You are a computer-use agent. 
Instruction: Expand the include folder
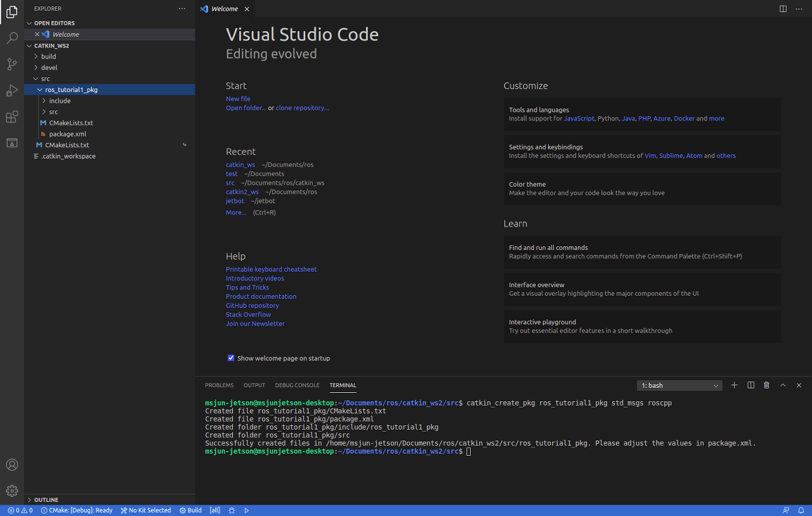[109, 101]
